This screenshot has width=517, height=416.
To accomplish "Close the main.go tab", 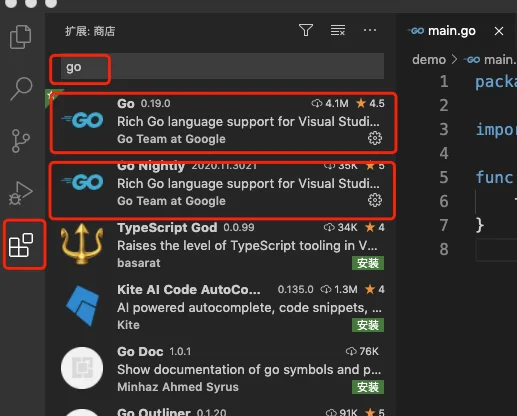I will [499, 31].
